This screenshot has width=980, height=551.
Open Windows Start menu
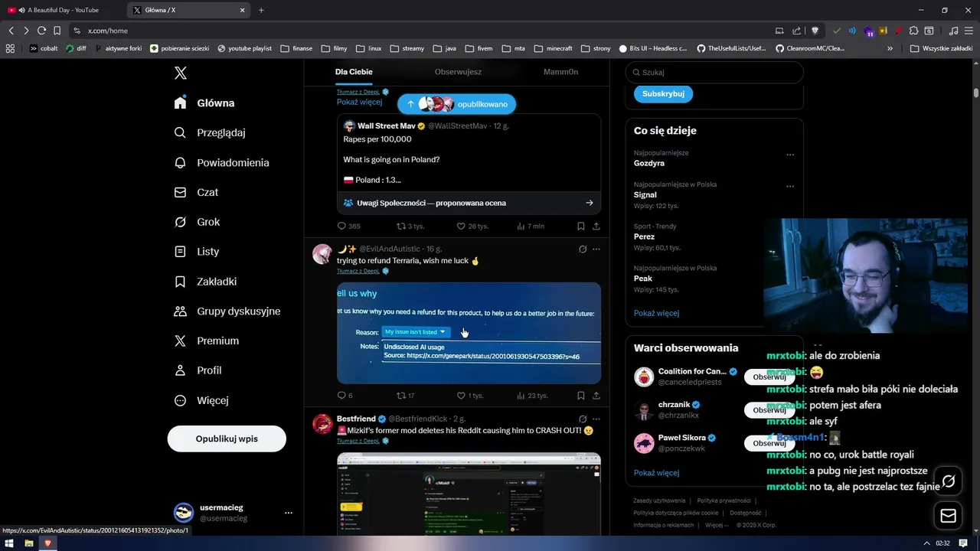tap(10, 543)
